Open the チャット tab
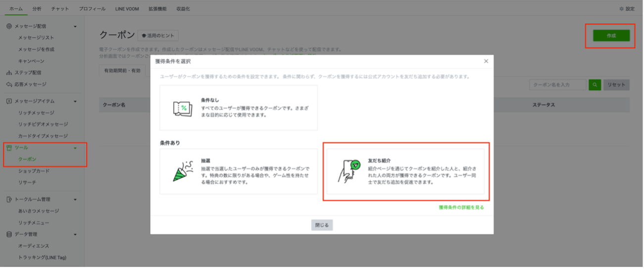This screenshot has height=269, width=644. click(x=60, y=9)
